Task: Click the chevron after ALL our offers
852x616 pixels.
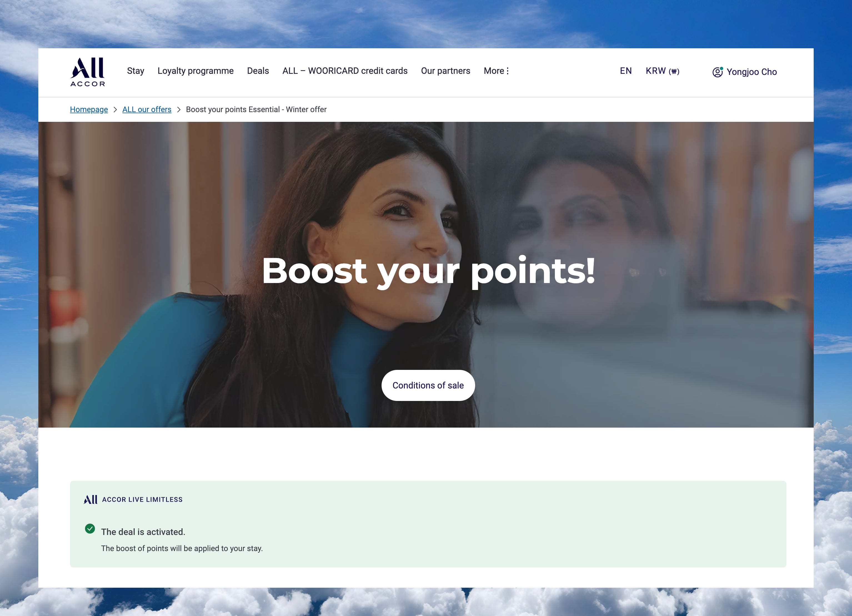Action: (x=179, y=109)
